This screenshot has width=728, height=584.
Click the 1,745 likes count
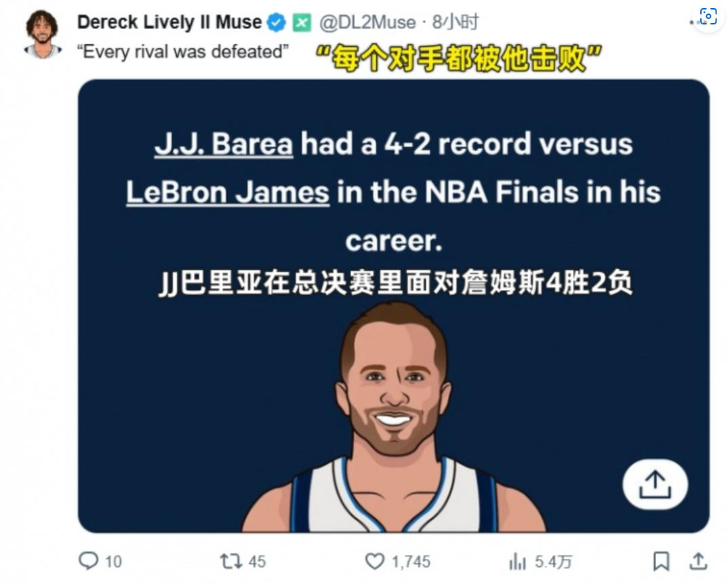(x=411, y=562)
